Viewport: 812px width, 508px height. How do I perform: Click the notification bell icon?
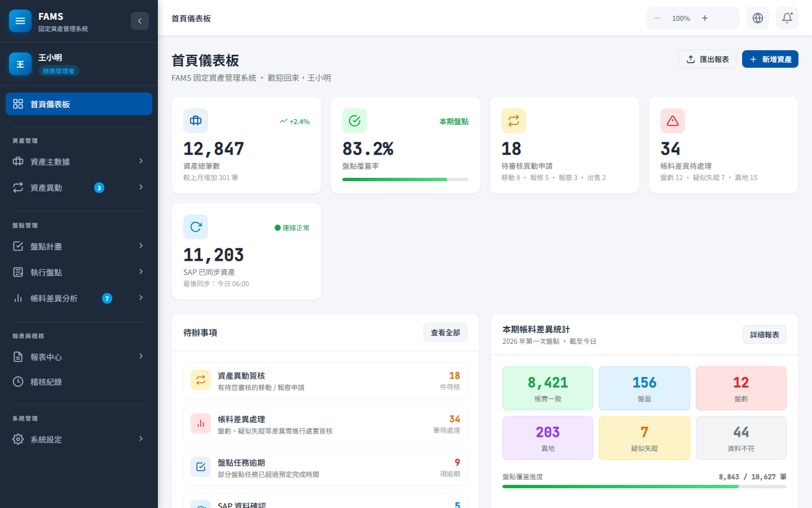[787, 17]
